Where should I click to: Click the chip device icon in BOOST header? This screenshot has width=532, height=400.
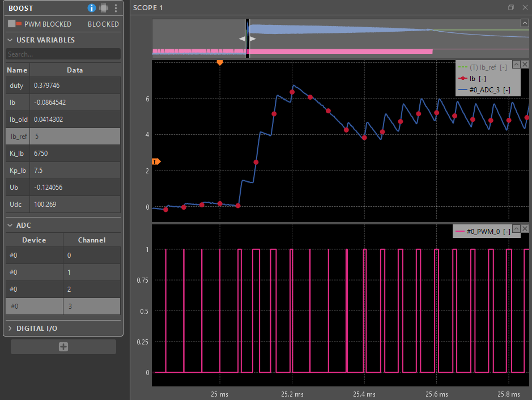pos(104,8)
